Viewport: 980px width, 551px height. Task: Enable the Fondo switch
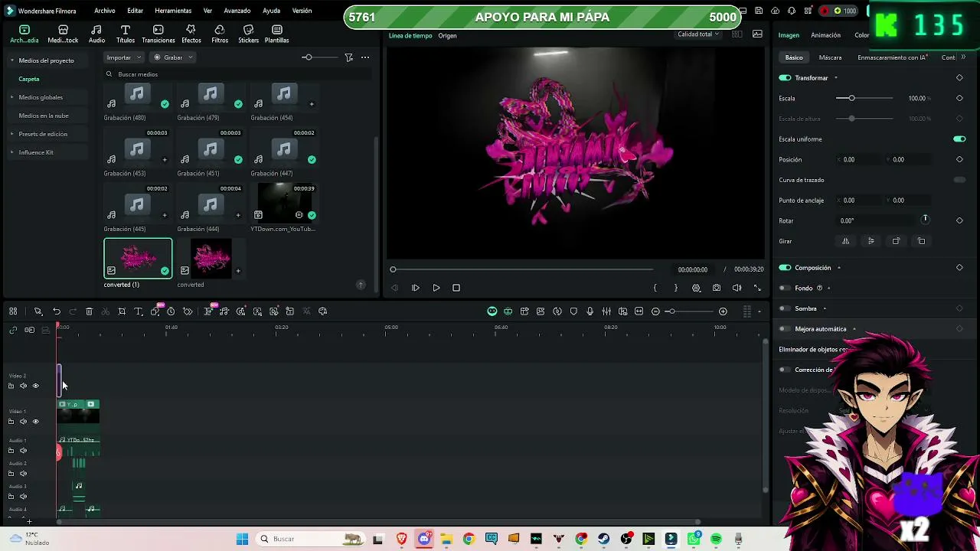click(785, 289)
